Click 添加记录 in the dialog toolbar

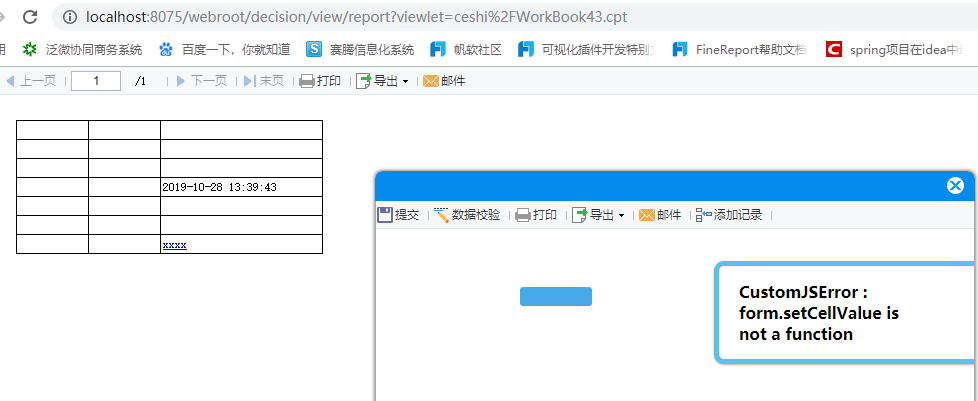pos(729,215)
